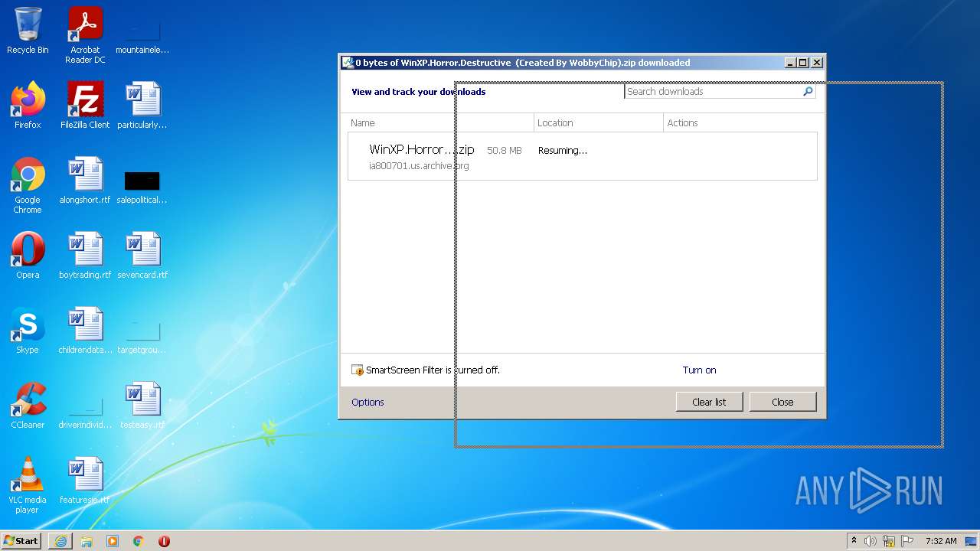Click the search magnifier in downloads
The width and height of the screenshot is (980, 551).
pyautogui.click(x=808, y=91)
